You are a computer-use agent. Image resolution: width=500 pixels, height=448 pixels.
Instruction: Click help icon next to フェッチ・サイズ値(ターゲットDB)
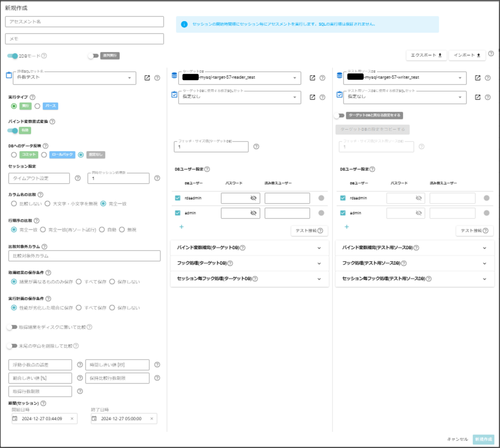[256, 146]
